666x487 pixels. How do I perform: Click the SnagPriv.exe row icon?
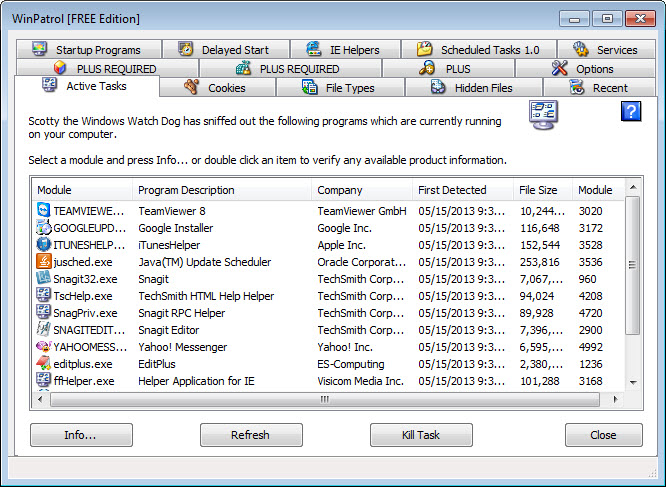pyautogui.click(x=43, y=312)
